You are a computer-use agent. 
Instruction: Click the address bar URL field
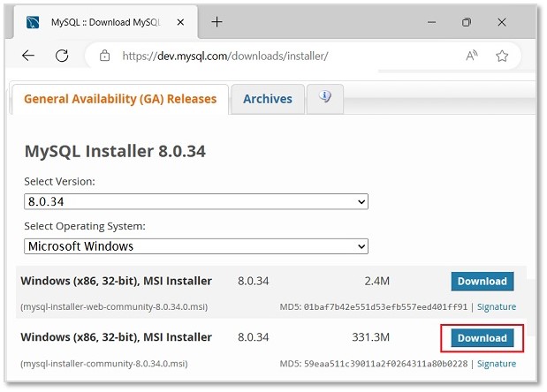[265, 56]
